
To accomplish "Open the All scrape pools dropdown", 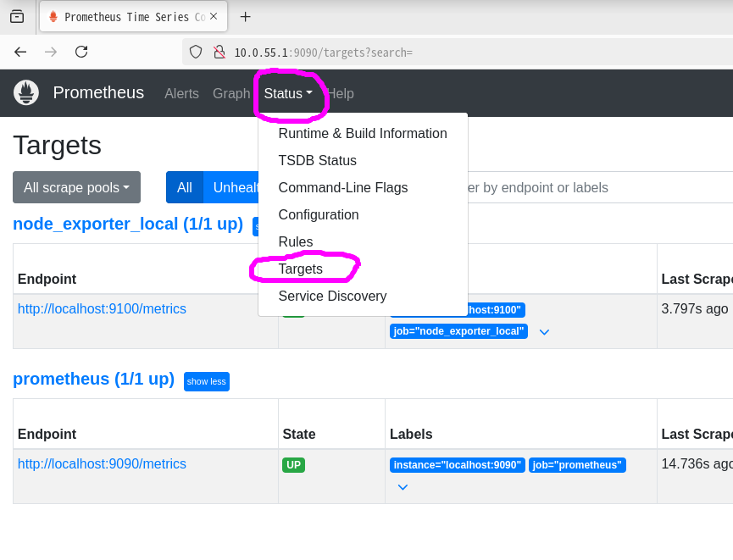I will [76, 187].
